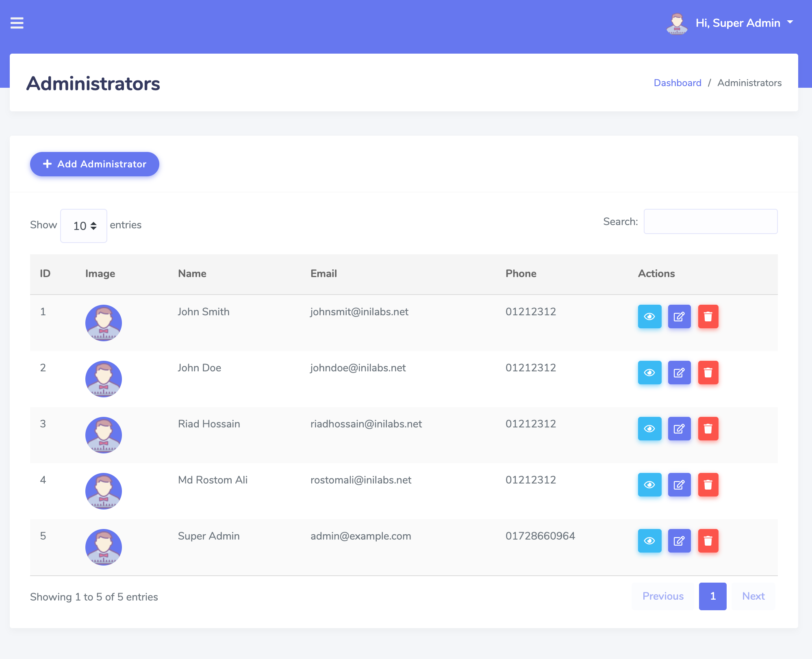This screenshot has width=812, height=659.
Task: Sort table by Email column
Action: (x=323, y=273)
